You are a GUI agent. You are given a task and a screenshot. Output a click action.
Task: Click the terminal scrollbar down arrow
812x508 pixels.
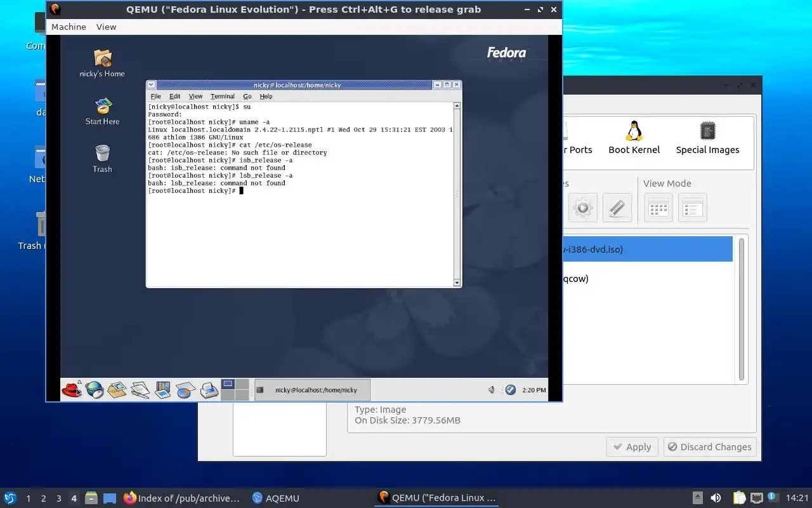[457, 283]
